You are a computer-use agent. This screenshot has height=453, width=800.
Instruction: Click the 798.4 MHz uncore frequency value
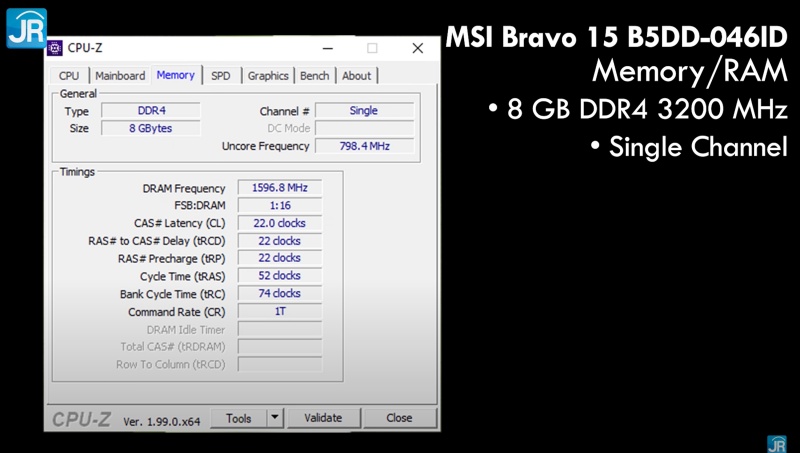pos(364,146)
